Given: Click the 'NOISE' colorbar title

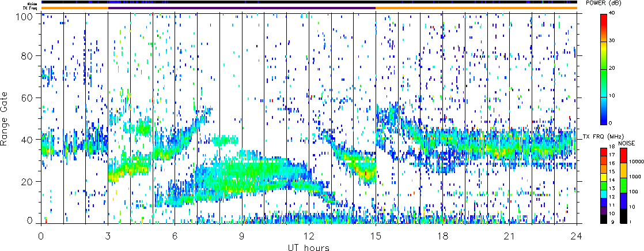Looking at the screenshot, I should 626,143.
